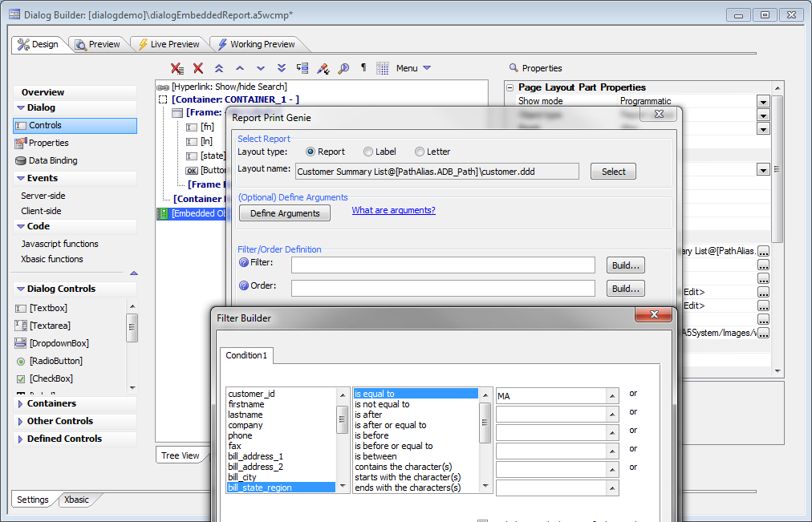Switch to the Xbasic bottom tab

coord(77,500)
